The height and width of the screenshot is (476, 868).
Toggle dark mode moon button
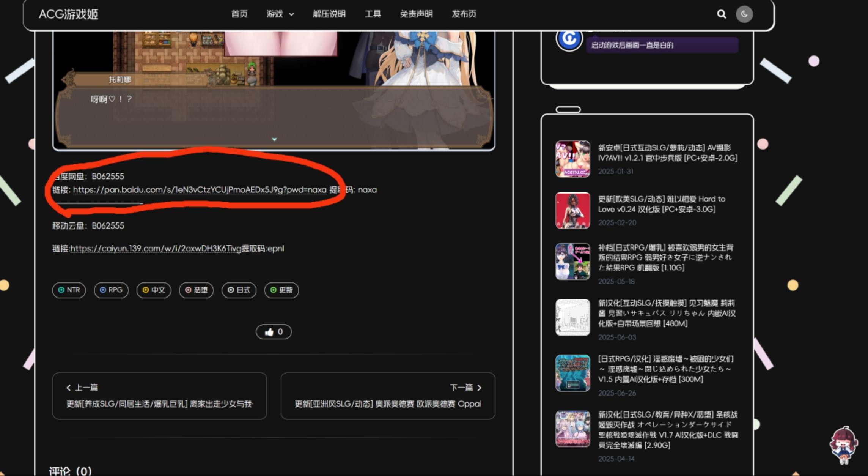click(x=744, y=14)
